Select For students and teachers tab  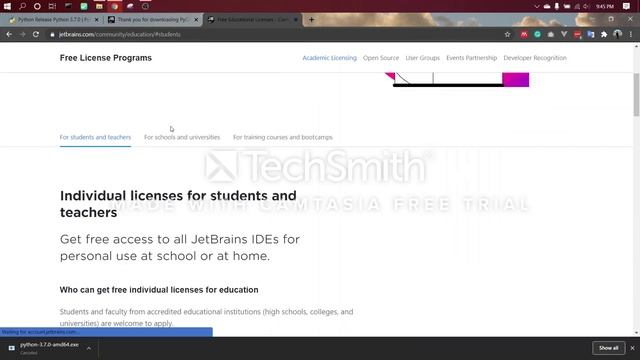pyautogui.click(x=95, y=137)
